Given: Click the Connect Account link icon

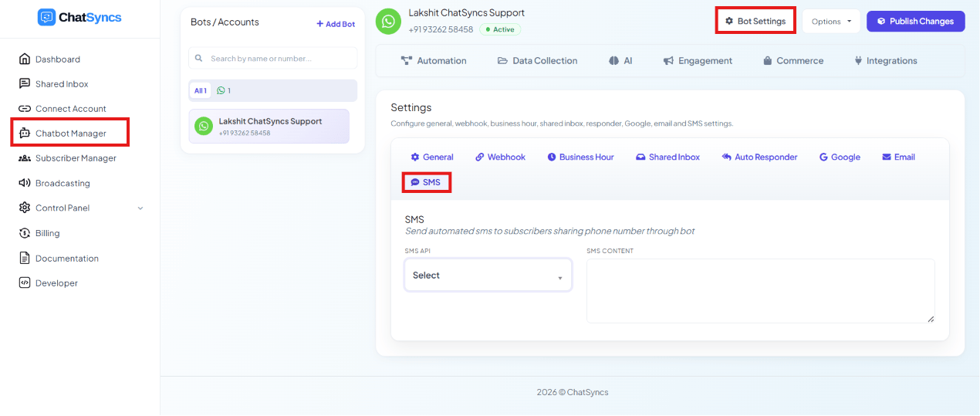Looking at the screenshot, I should click(x=25, y=109).
